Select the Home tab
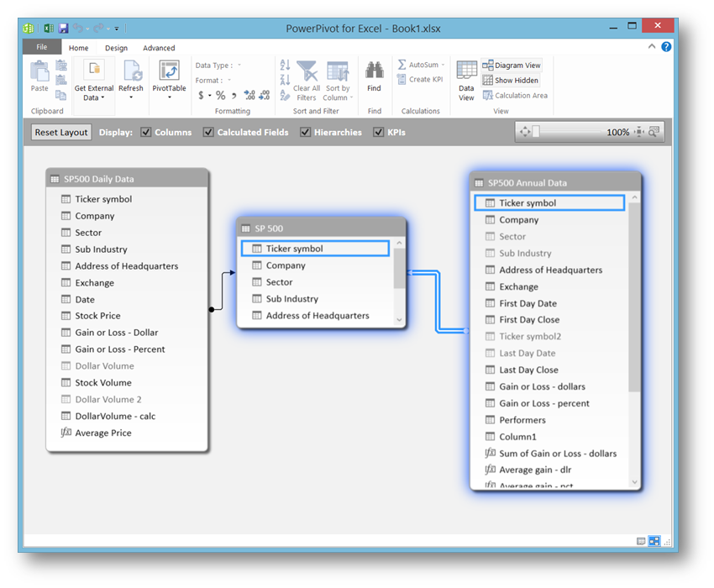714x588 pixels. (x=79, y=48)
